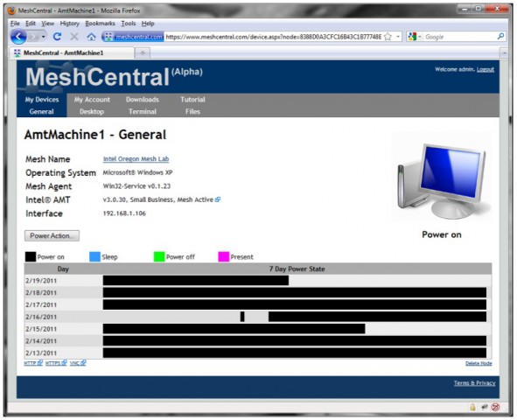Click the Firefox icon in the title bar

11,10
